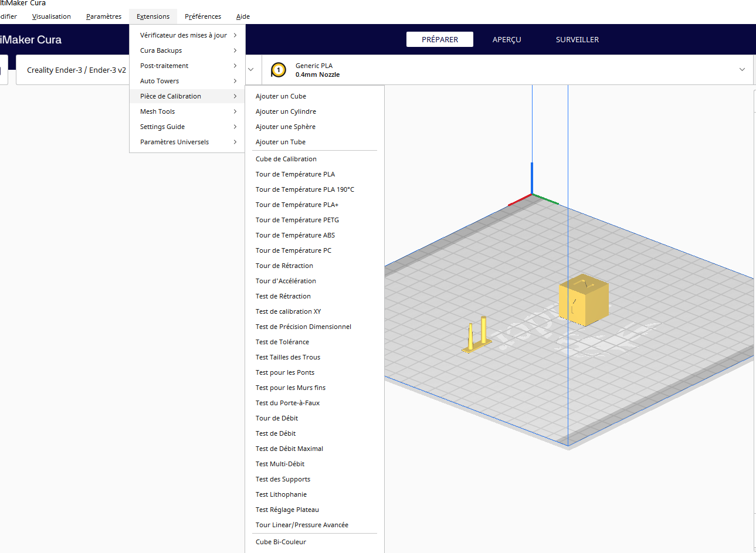Select Test pour les Murs fins
The height and width of the screenshot is (553, 756).
click(314, 388)
